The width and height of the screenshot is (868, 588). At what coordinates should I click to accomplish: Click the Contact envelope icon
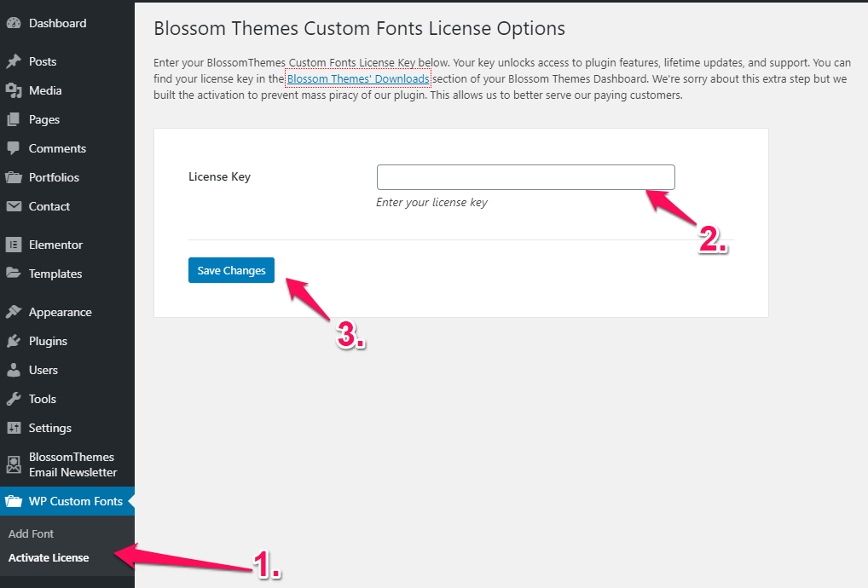point(14,206)
